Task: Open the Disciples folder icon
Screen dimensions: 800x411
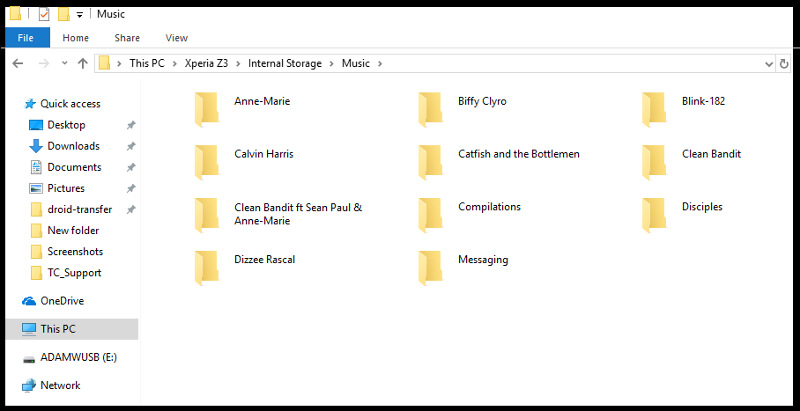Action: 654,215
